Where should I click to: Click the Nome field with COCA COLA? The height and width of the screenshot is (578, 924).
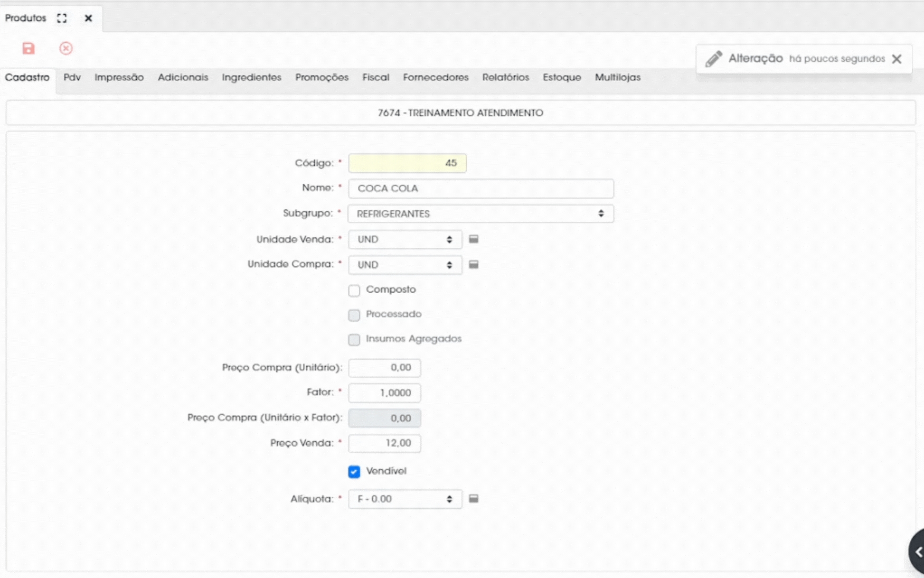click(481, 189)
